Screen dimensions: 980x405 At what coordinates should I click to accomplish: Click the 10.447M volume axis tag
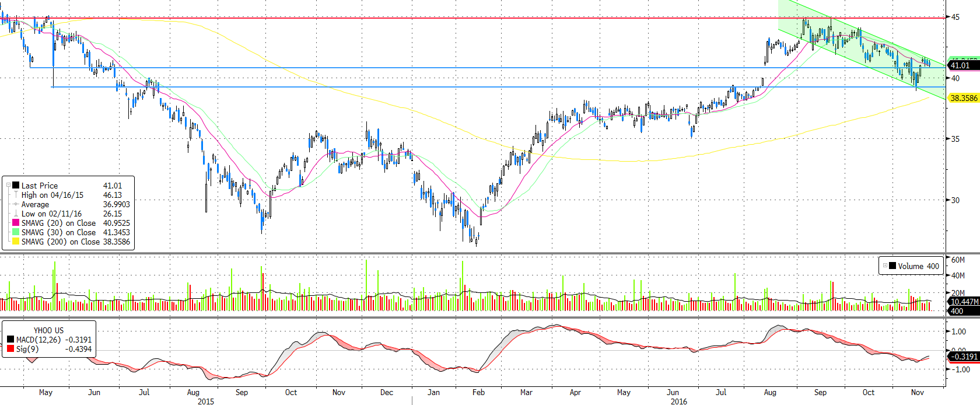(964, 302)
